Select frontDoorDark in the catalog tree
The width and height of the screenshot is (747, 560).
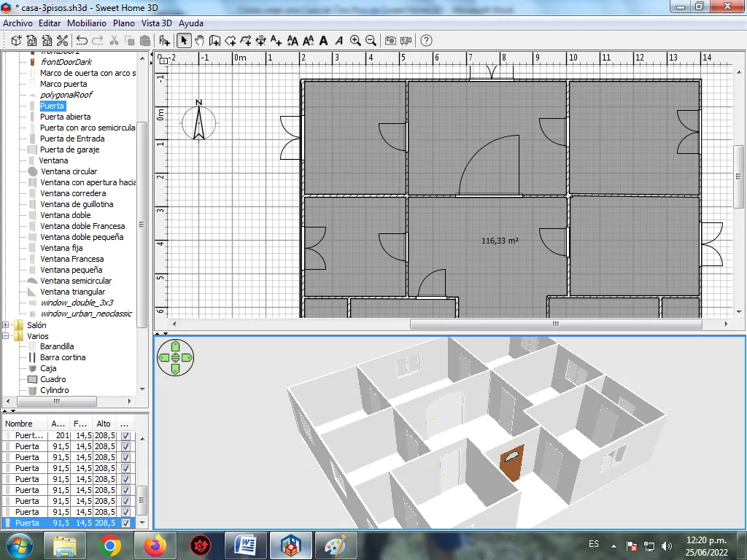point(66,62)
